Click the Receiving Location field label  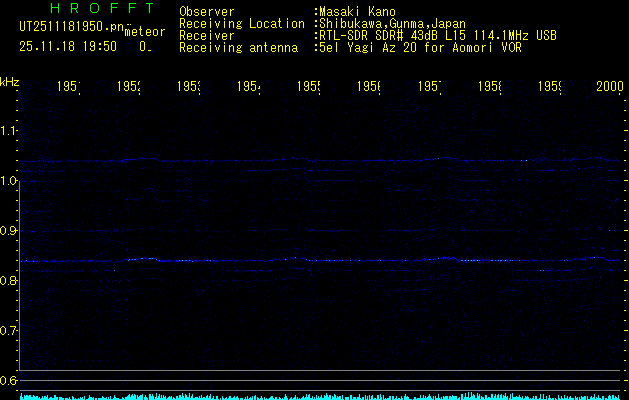coord(242,23)
